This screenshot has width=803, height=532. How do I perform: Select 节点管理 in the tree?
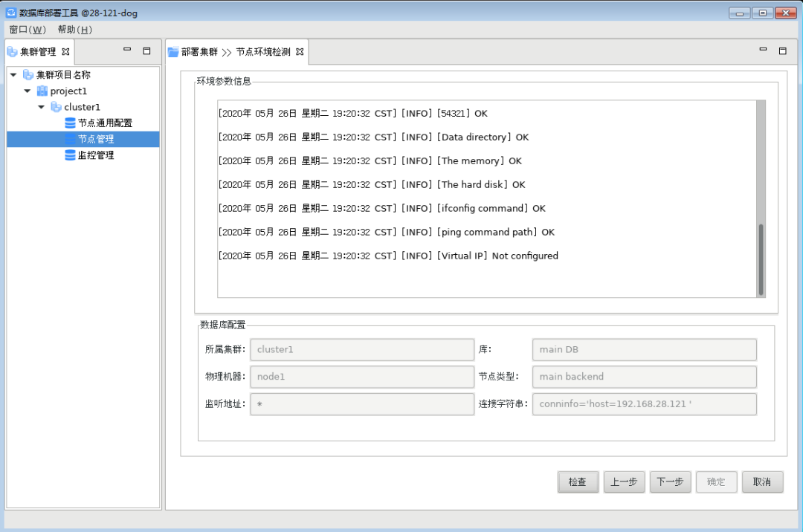pos(96,139)
